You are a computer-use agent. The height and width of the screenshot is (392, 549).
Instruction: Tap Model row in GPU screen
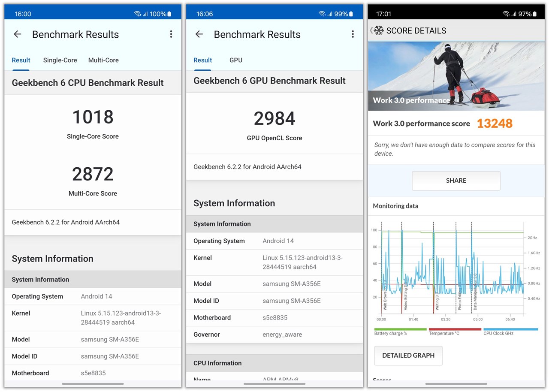pos(274,284)
